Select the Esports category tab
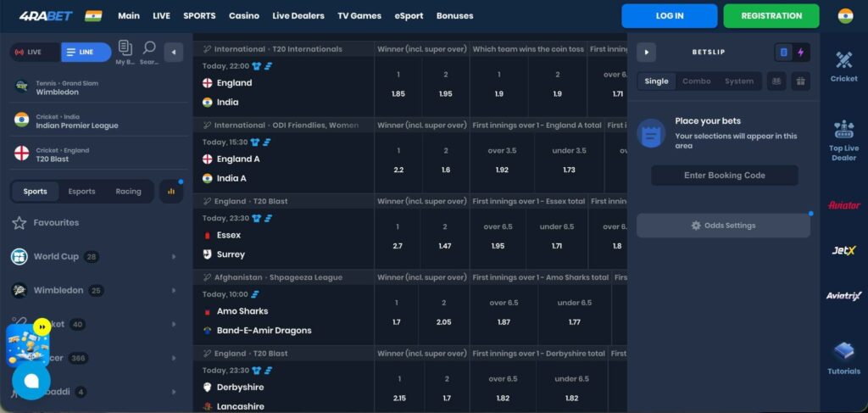This screenshot has height=413, width=868. pos(81,192)
